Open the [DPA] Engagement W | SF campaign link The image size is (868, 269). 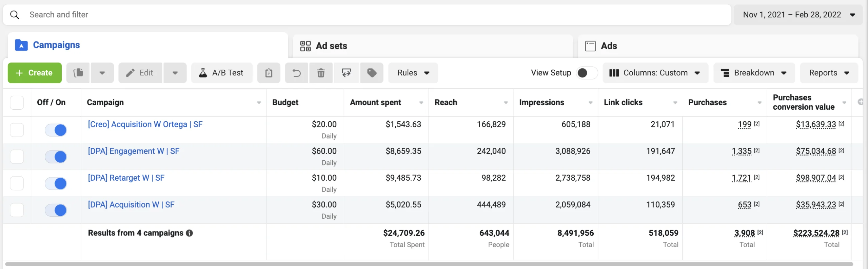pyautogui.click(x=134, y=151)
